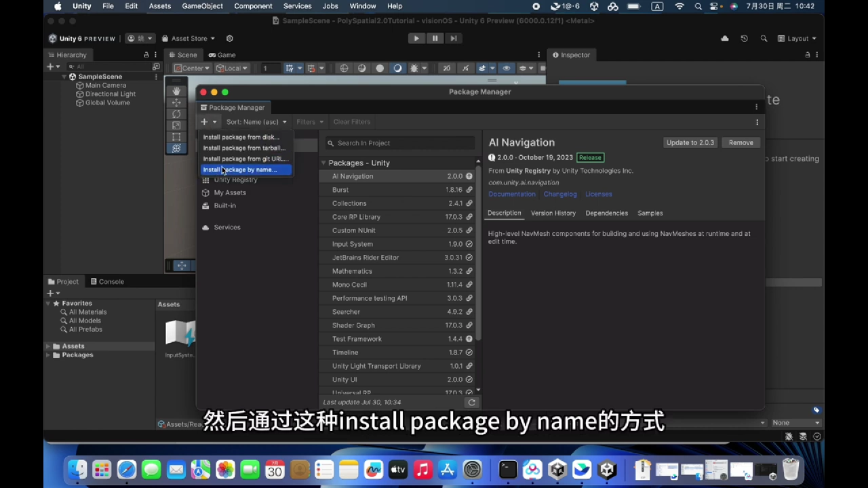Screen dimensions: 868x488
Task: Open the settings gear next to Asset Store
Action: click(229, 39)
